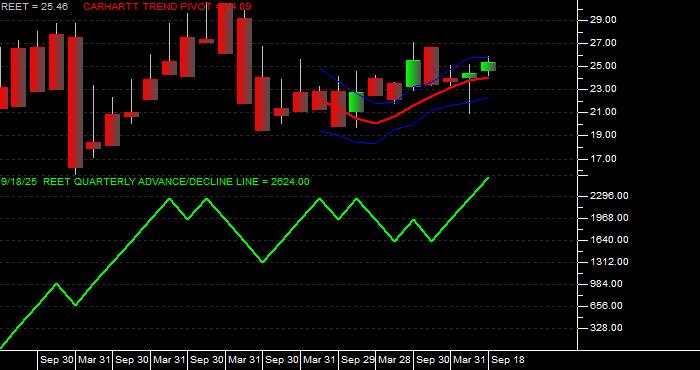Click the latest green candlestick near 25.00
Viewport: 700px width, 370px height.
(488, 67)
